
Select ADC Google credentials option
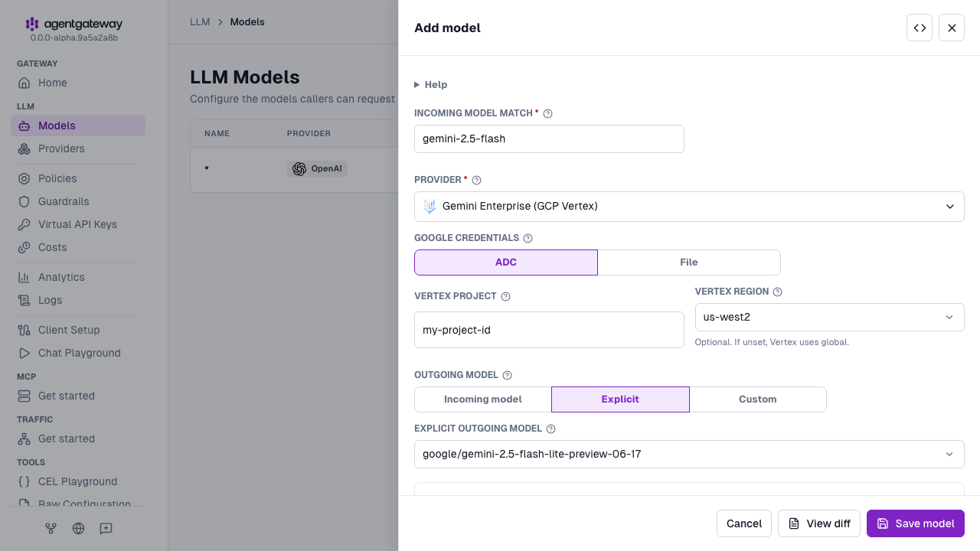pos(506,262)
